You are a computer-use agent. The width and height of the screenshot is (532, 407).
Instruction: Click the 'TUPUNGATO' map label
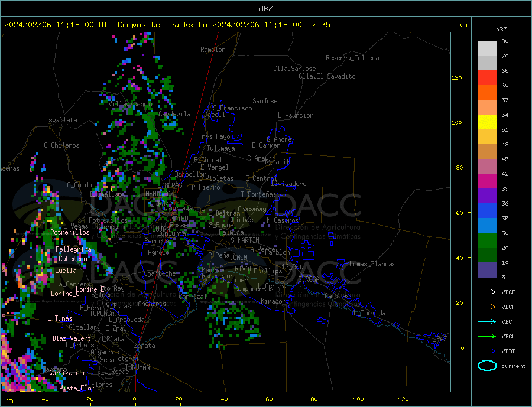pos(106,314)
